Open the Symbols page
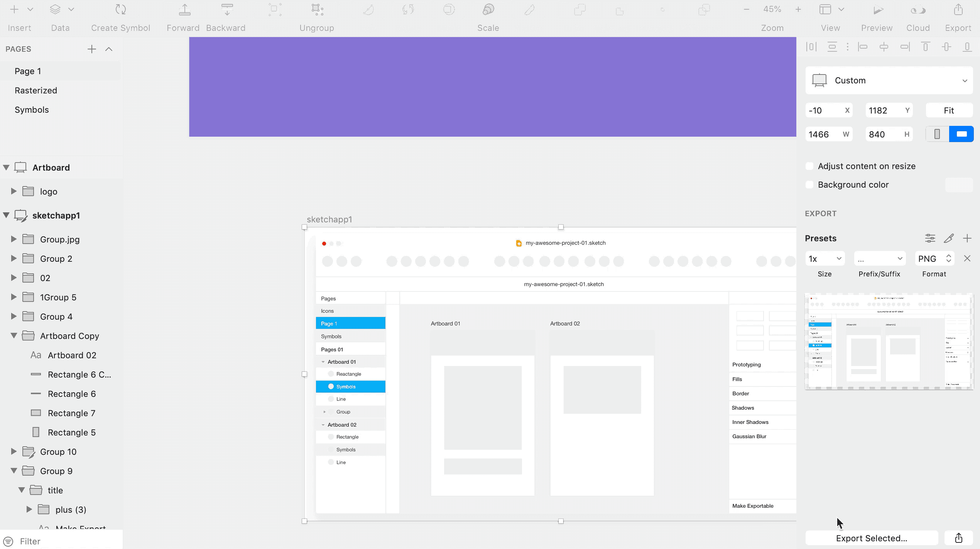 pos(32,110)
